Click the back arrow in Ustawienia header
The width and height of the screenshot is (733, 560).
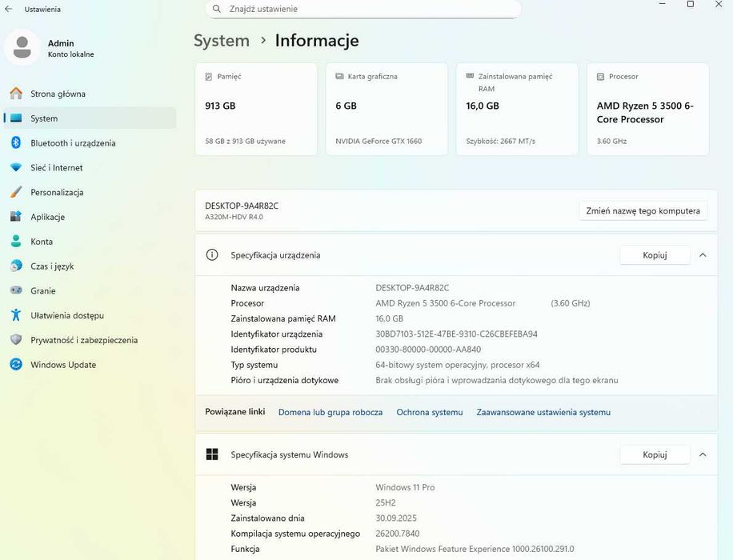point(9,10)
